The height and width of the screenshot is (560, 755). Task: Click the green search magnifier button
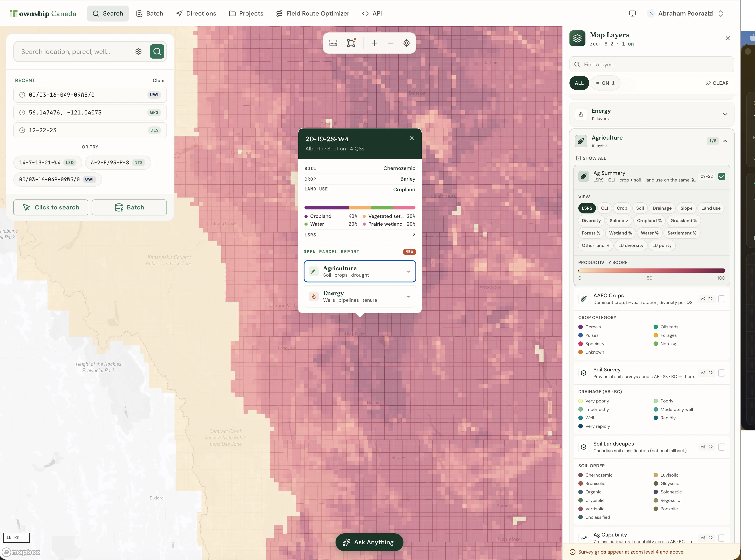[157, 51]
